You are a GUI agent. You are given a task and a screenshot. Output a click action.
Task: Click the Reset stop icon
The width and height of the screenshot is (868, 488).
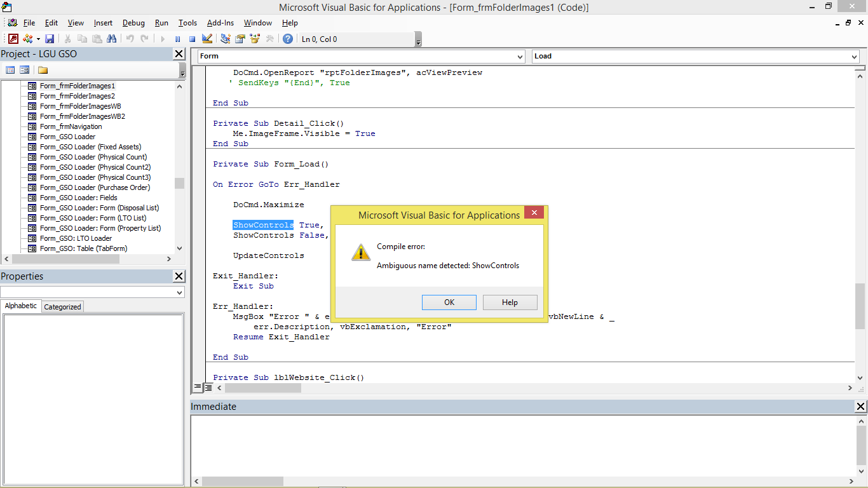[192, 39]
